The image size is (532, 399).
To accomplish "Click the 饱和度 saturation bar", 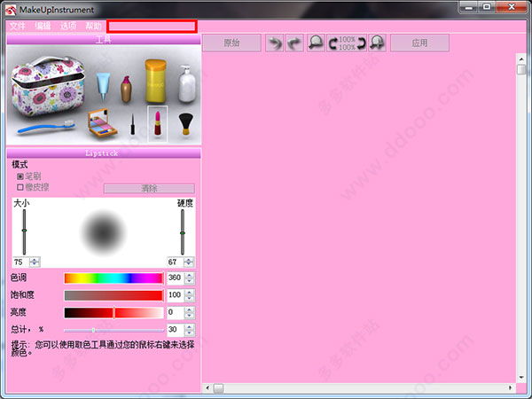I will 113,295.
